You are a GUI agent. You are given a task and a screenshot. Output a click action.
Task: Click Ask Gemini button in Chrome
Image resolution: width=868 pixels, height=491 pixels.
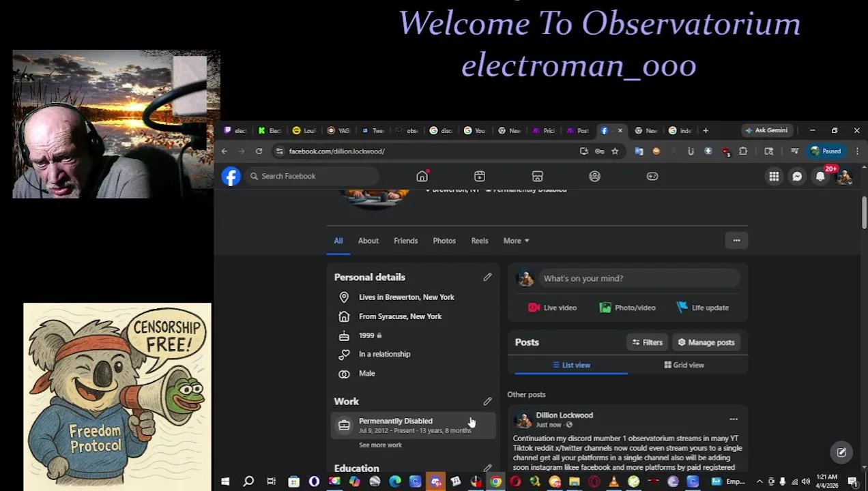tap(766, 130)
